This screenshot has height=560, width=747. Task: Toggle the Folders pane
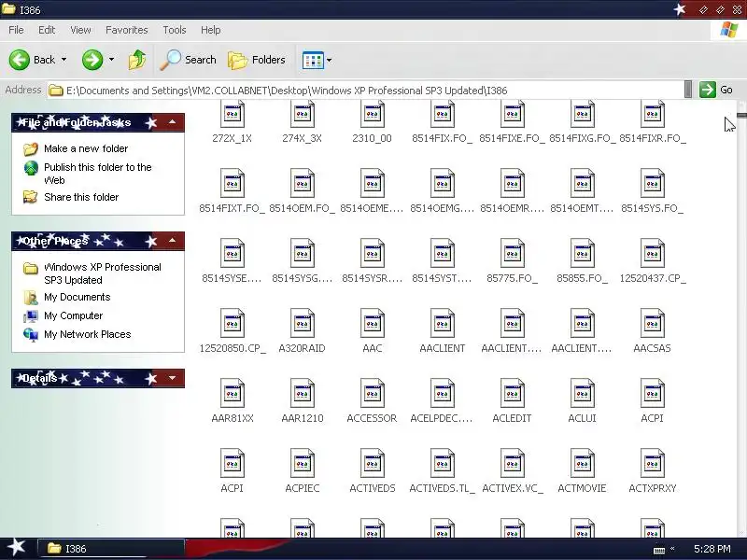click(x=257, y=60)
